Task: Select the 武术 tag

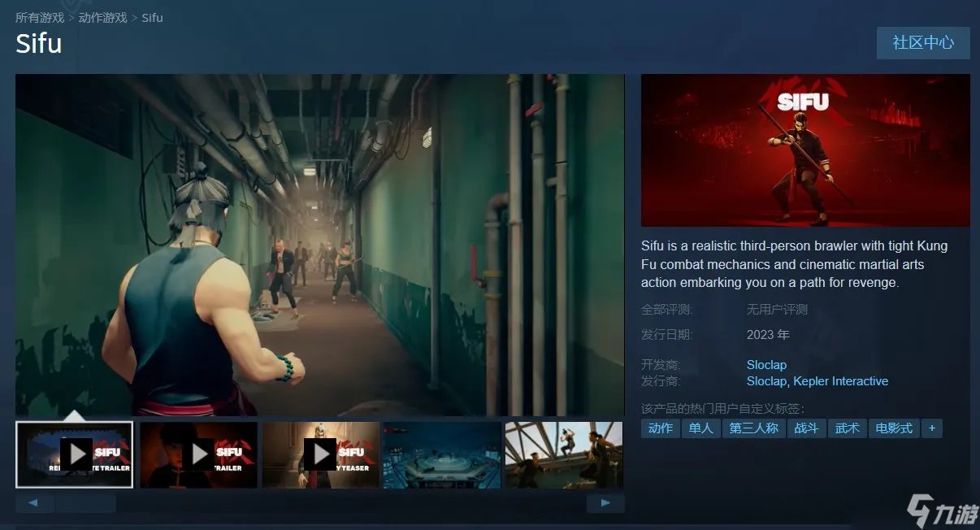Action: [848, 428]
